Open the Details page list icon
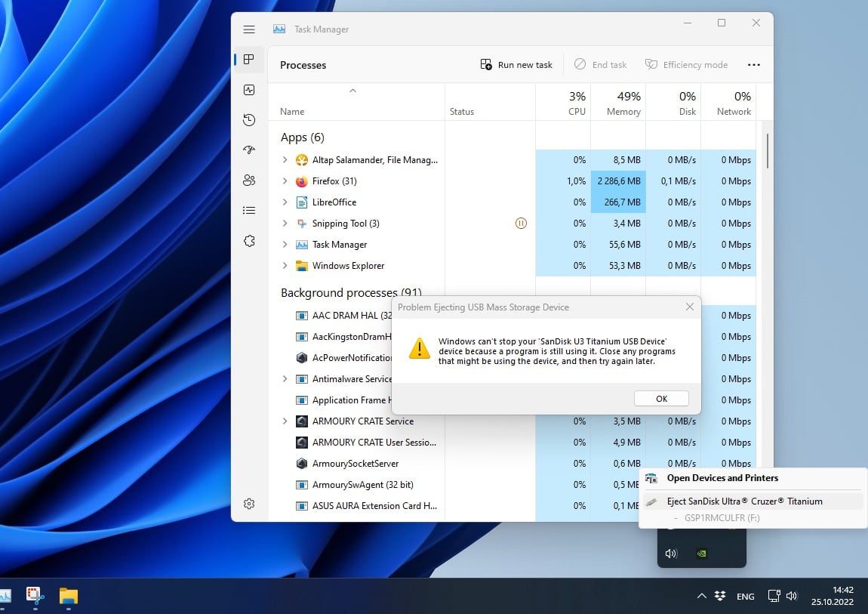Screen dimensions: 868x614 pyautogui.click(x=249, y=211)
